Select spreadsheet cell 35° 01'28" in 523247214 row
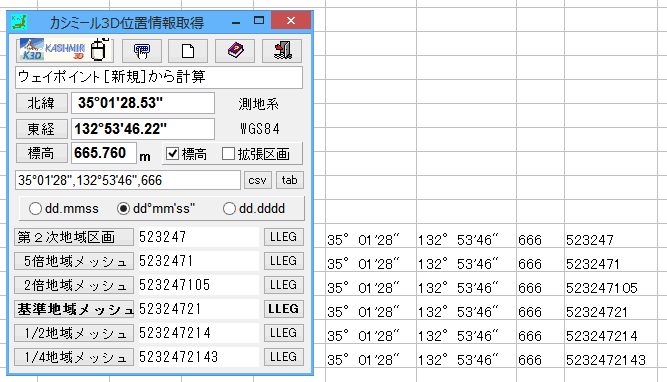Screen dimensions: 667x382 pyautogui.click(x=371, y=332)
